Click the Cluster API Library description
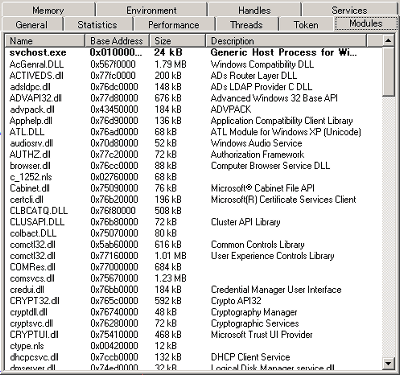Screen dimensions: 400x375 point(245,222)
